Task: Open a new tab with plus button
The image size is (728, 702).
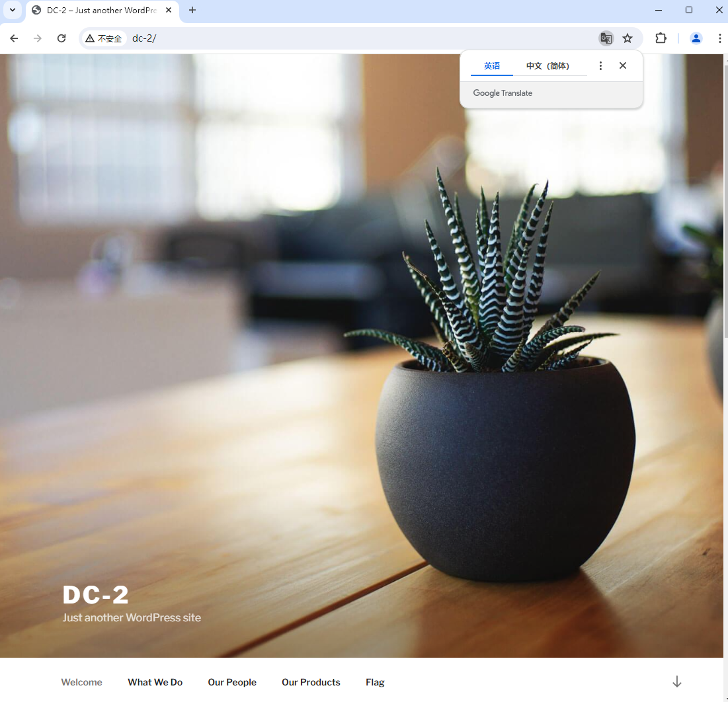Action: pyautogui.click(x=192, y=10)
